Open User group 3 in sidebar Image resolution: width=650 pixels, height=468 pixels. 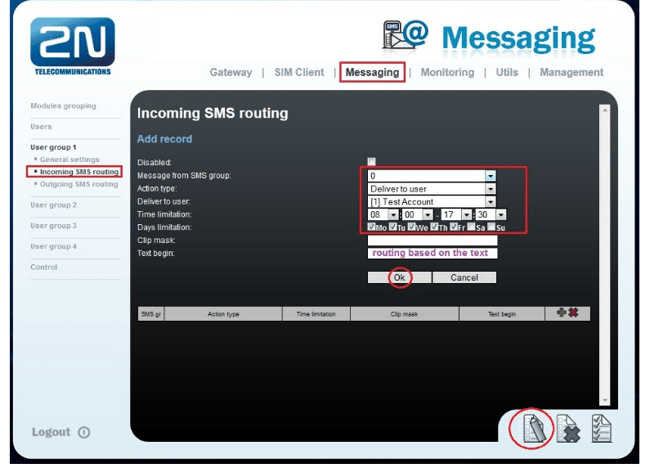click(53, 226)
